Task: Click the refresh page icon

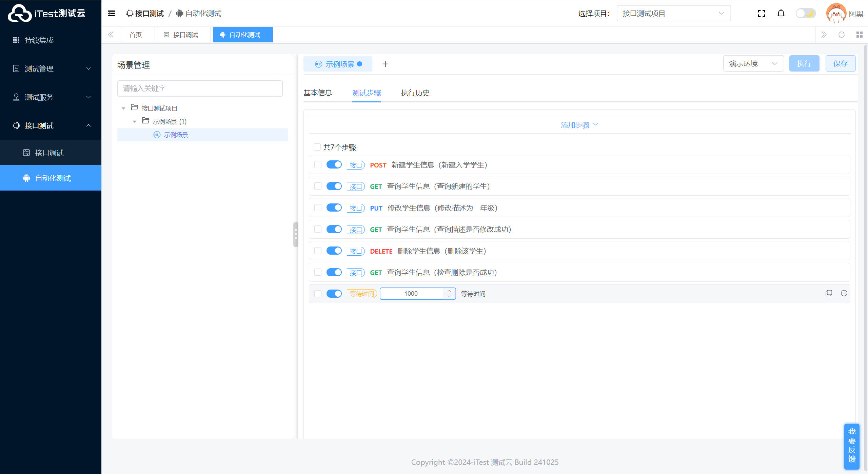Action: (x=842, y=35)
